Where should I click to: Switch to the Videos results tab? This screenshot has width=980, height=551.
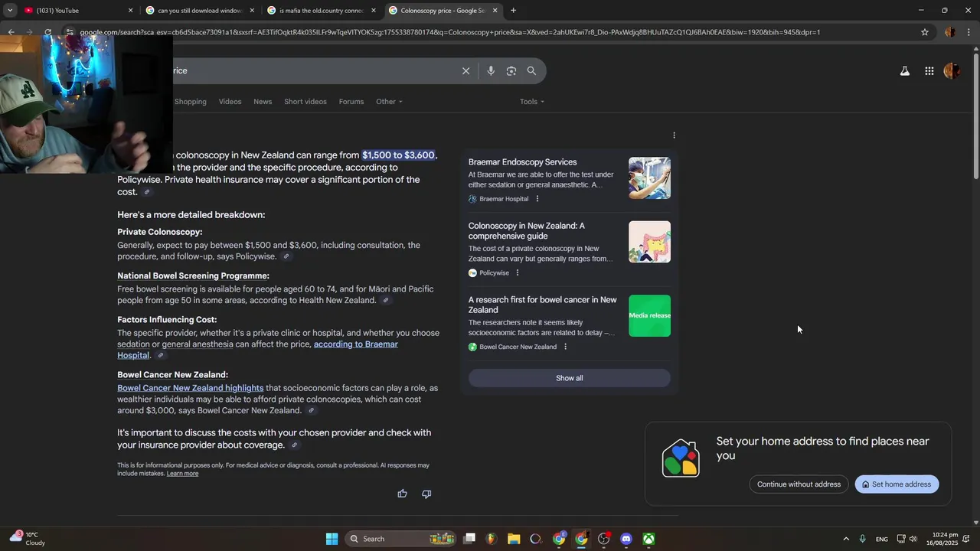[x=230, y=102]
